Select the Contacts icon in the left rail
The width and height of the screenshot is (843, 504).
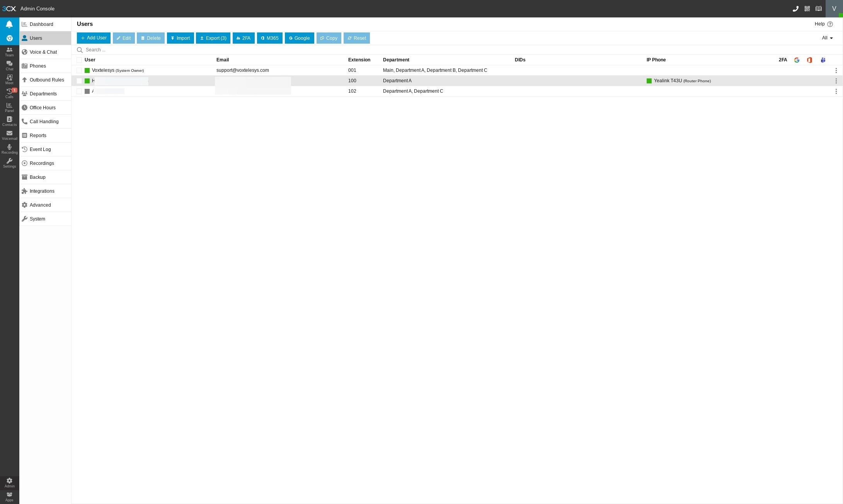(9, 120)
